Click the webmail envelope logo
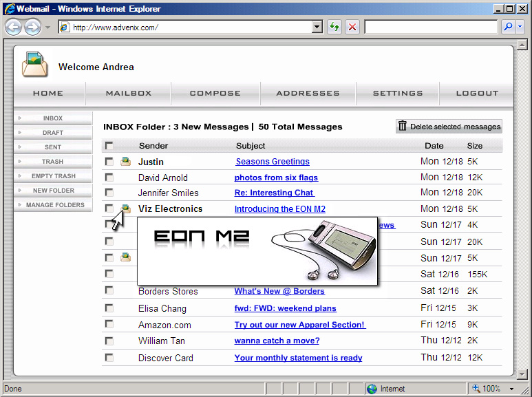The height and width of the screenshot is (397, 532). tap(34, 65)
